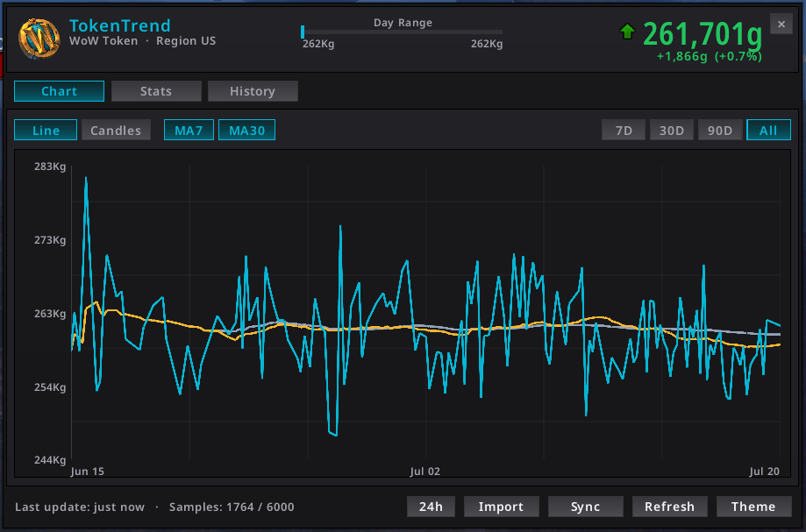Click the Sync button

(586, 507)
